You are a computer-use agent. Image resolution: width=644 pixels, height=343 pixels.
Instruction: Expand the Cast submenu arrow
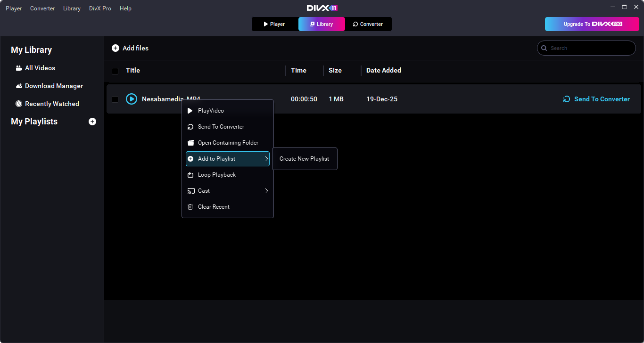[266, 191]
